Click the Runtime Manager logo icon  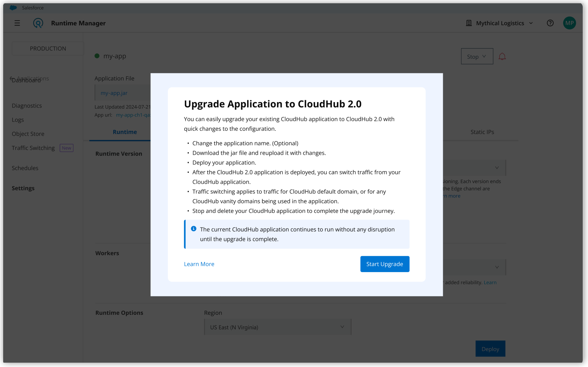(x=38, y=23)
